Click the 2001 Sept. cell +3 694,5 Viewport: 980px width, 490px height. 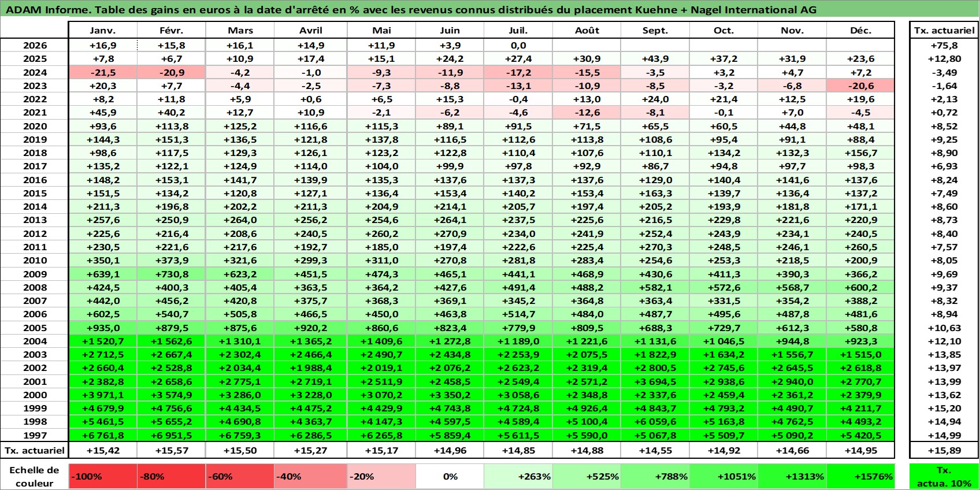pyautogui.click(x=655, y=381)
